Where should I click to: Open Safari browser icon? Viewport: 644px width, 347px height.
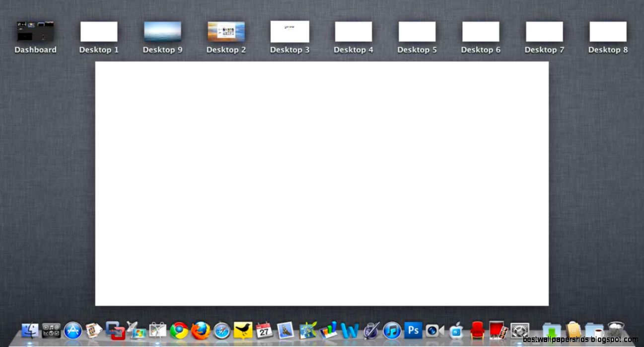coord(221,330)
